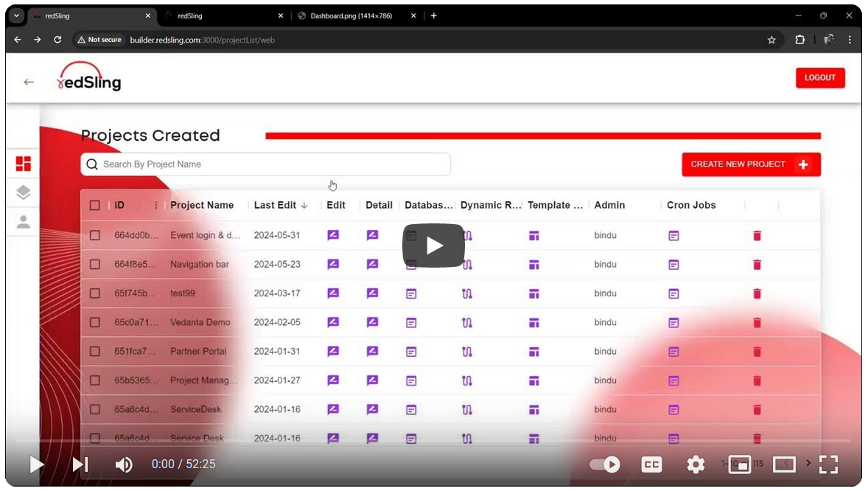
Task: Open cron jobs for the Event login project
Action: 673,236
